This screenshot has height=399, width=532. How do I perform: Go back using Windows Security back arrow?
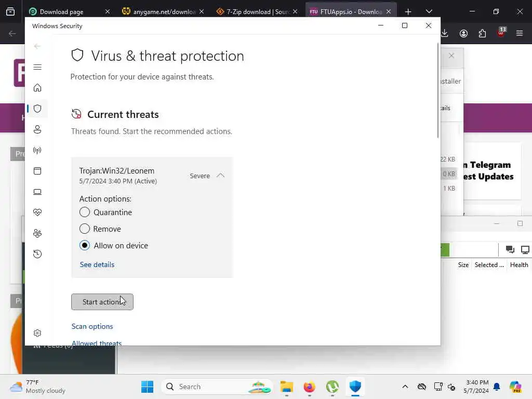click(x=37, y=46)
